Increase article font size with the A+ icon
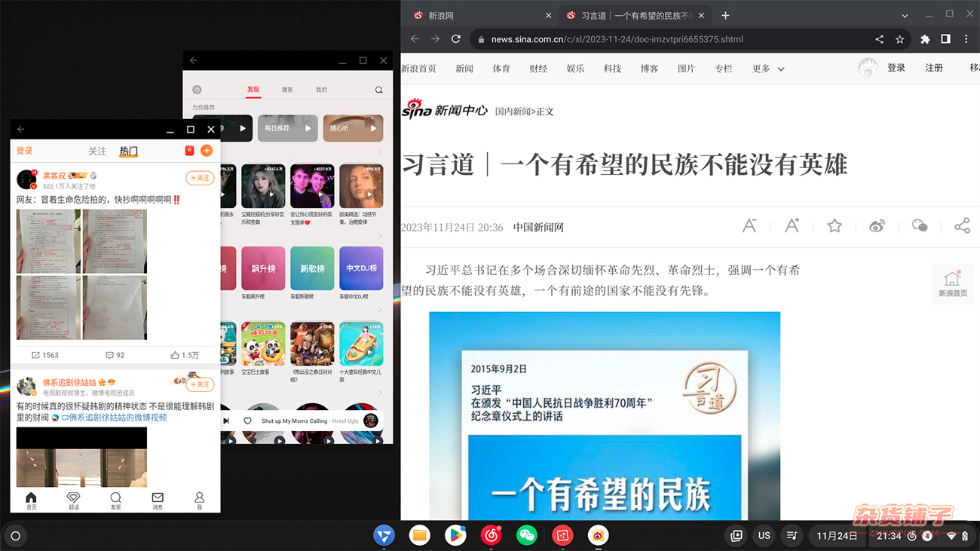Screen dimensions: 980x551 click(x=792, y=225)
